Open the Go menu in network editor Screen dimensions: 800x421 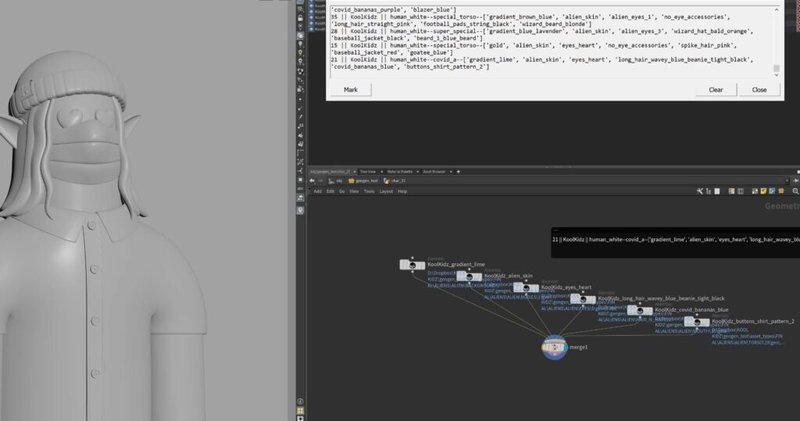(x=342, y=191)
